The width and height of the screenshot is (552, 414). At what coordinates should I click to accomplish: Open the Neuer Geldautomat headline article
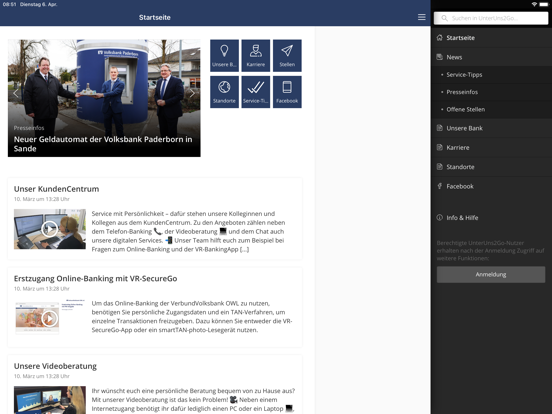103,144
